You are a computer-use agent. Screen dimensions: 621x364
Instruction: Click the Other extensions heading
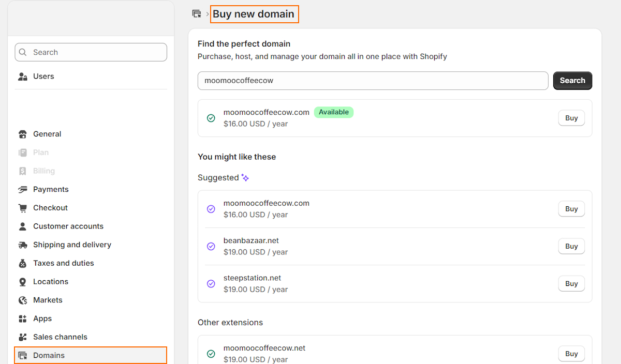[230, 322]
